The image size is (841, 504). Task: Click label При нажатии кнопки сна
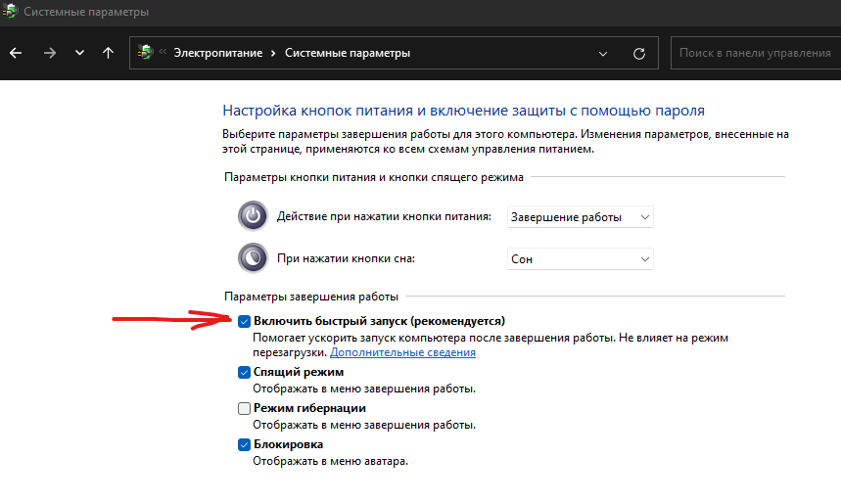pyautogui.click(x=346, y=258)
